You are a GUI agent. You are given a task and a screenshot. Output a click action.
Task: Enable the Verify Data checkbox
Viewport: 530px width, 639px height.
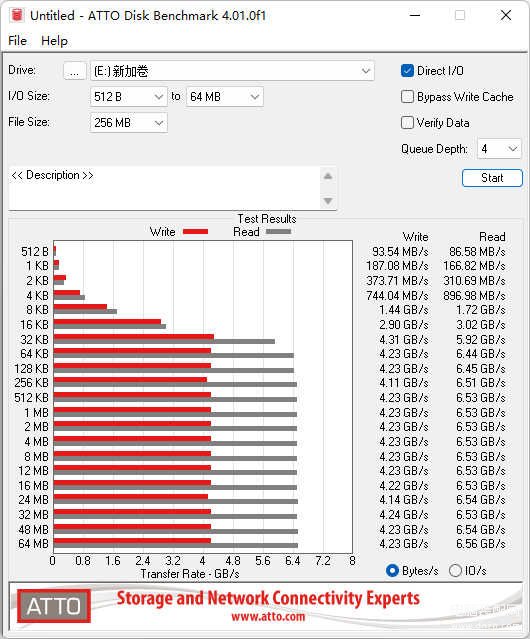(407, 123)
